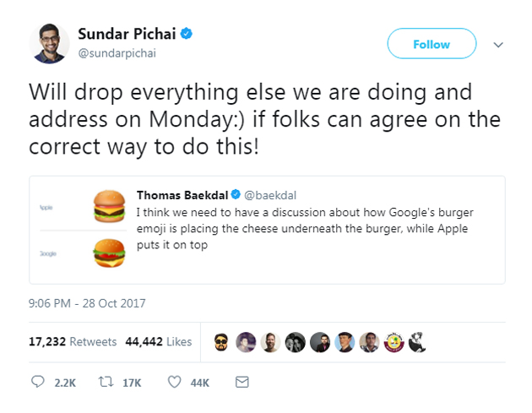
Task: Click the last liker avatar
Action: tap(416, 342)
